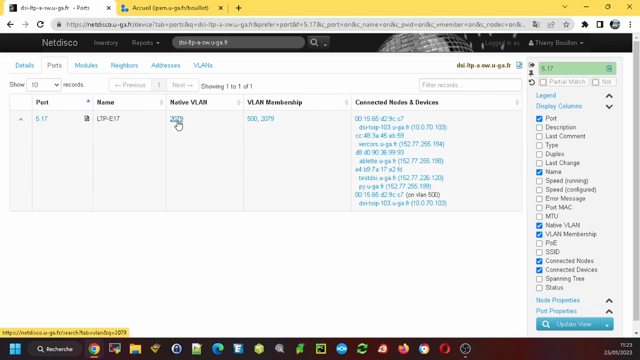
Task: Open Firefox from the taskbar
Action: [404, 349]
